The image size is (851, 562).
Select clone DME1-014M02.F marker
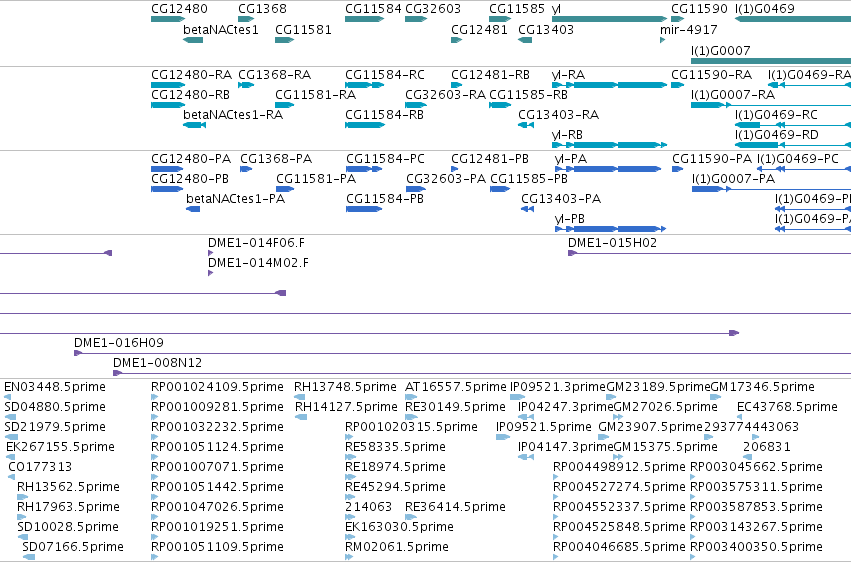coord(211,273)
